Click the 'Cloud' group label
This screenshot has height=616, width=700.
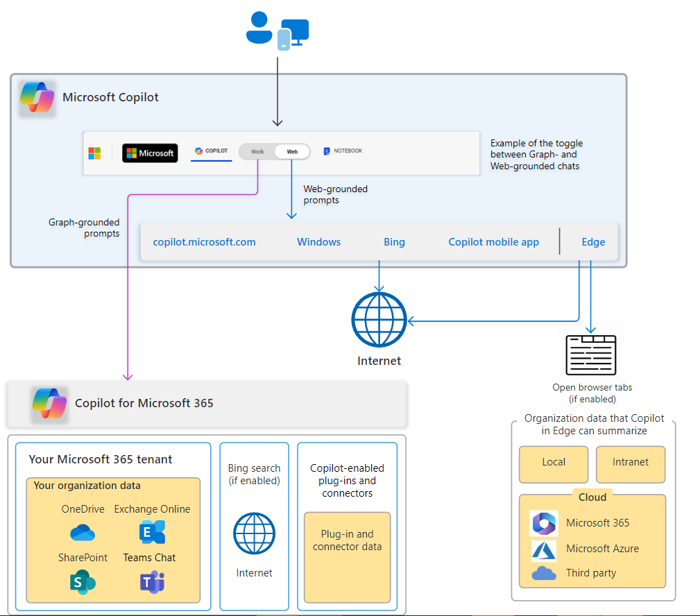coord(592,497)
